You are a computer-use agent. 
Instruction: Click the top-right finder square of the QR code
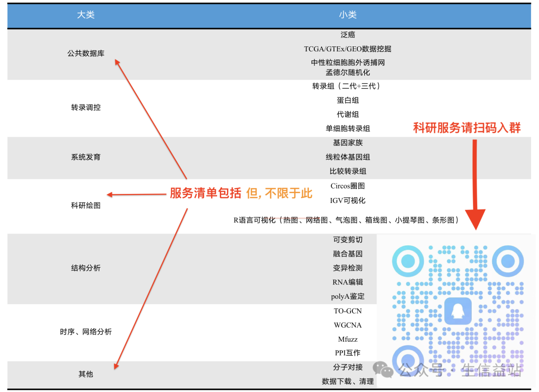[x=507, y=261]
